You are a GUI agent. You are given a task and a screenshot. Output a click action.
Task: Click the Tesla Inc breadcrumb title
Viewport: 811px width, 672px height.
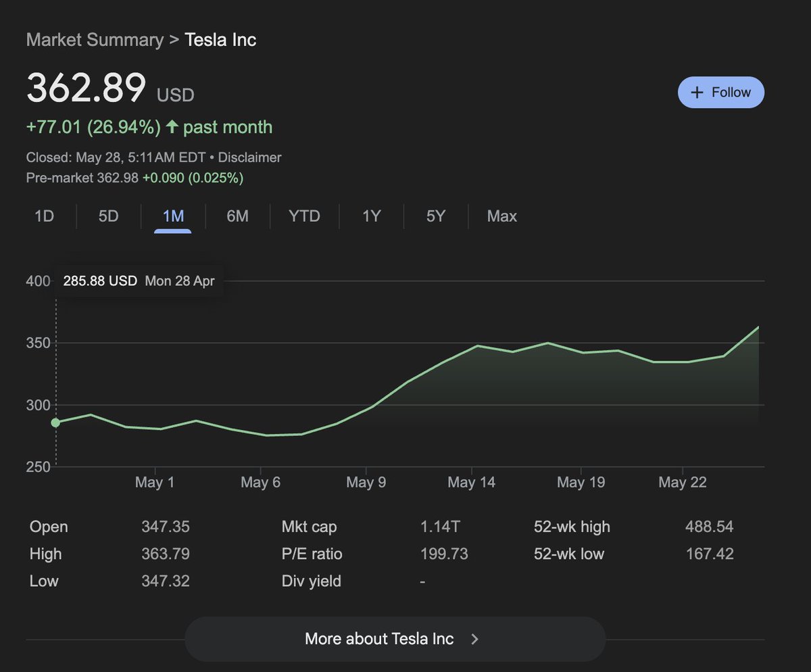coord(220,40)
